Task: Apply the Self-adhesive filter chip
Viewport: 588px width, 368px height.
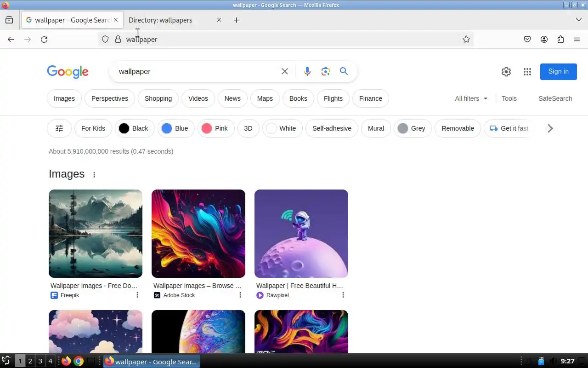Action: tap(332, 128)
